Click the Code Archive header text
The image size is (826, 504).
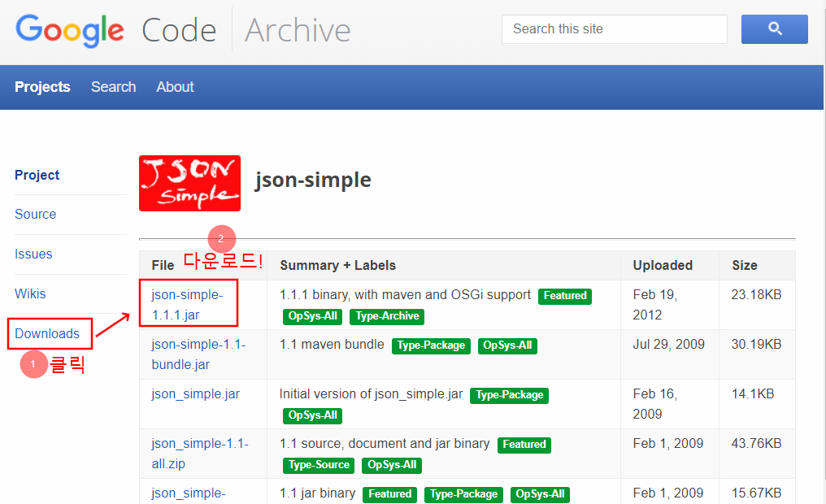pyautogui.click(x=246, y=30)
